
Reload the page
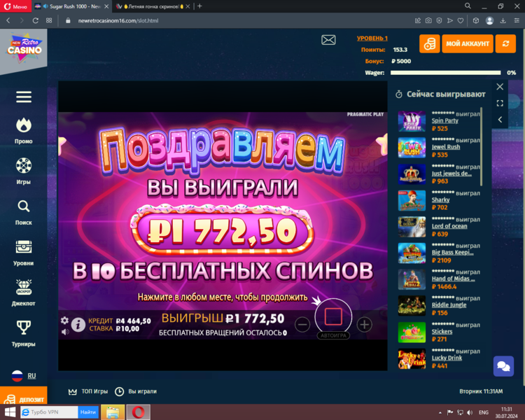[35, 20]
